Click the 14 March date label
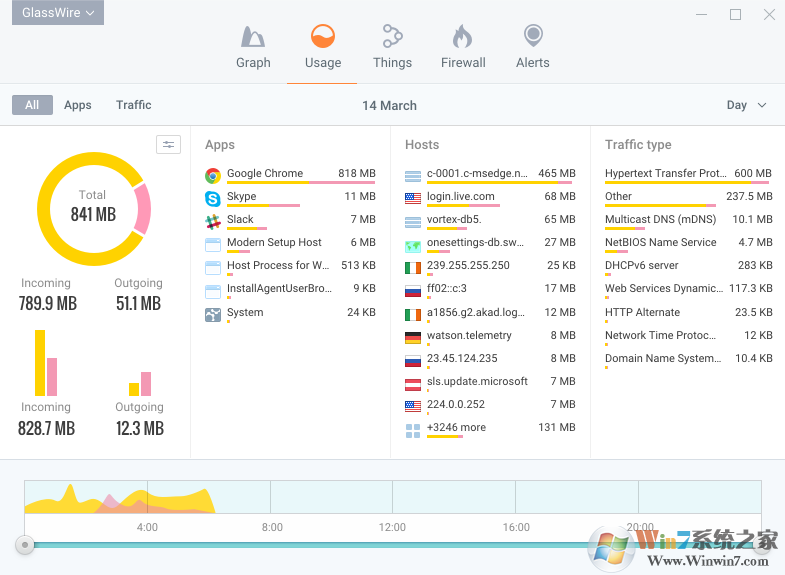Viewport: 785px width, 575px height. pos(389,105)
